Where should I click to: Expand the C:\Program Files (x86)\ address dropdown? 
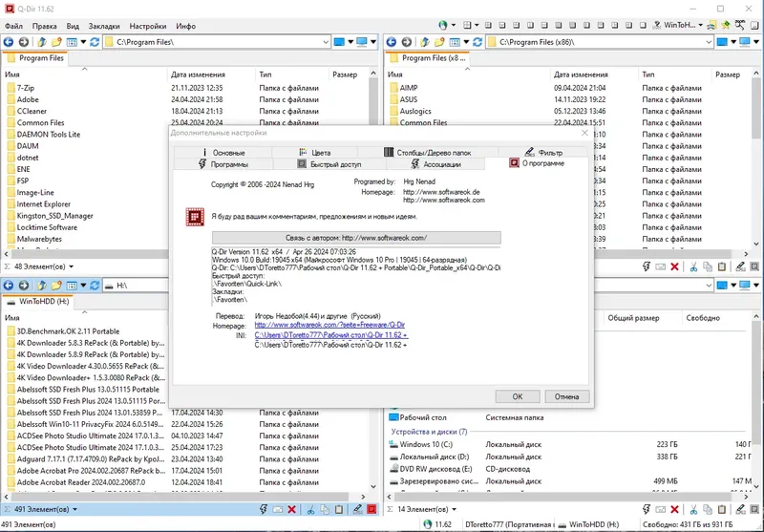(709, 42)
